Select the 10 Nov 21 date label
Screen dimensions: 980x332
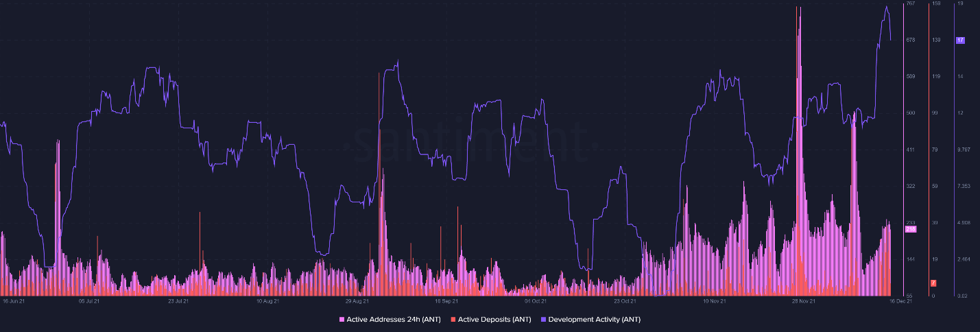715,300
